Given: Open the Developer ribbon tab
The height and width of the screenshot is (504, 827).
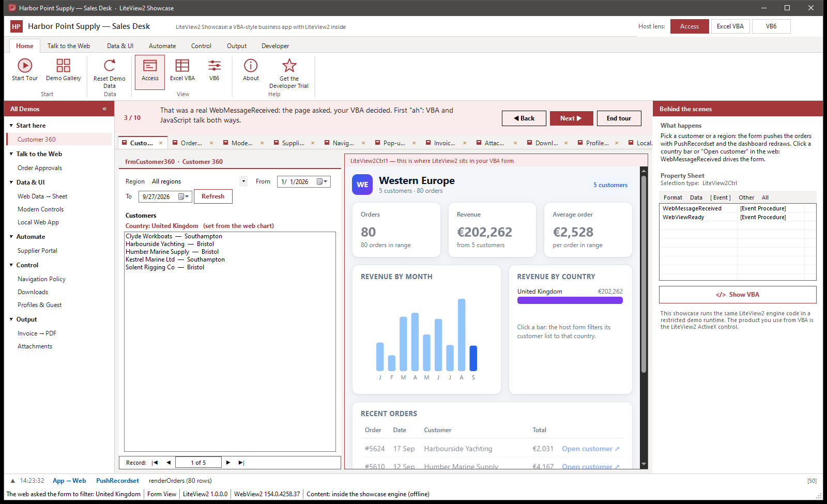Looking at the screenshot, I should click(x=275, y=46).
